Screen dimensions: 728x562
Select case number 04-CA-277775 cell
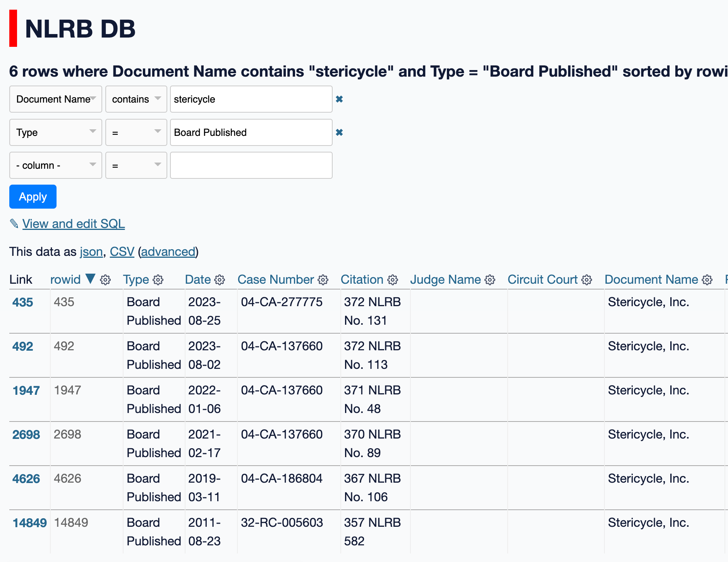pyautogui.click(x=289, y=311)
